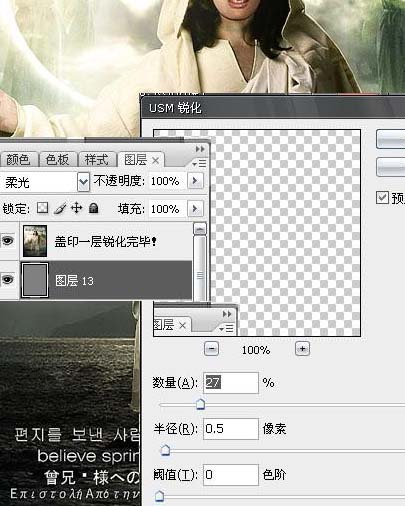
Task: Click the lock position move icon
Action: (77, 208)
